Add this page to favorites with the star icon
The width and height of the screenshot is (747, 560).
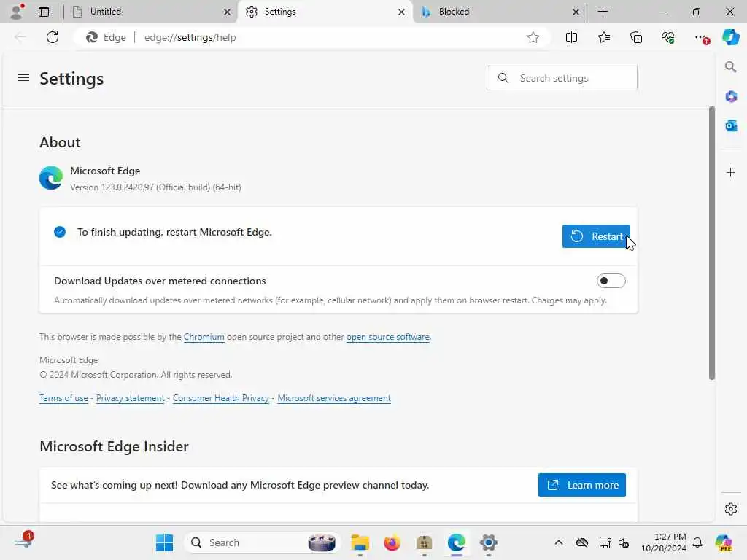(x=533, y=37)
